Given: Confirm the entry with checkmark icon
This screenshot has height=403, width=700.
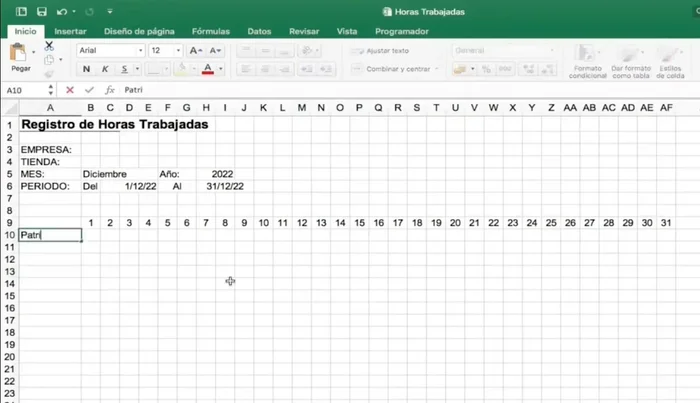Looking at the screenshot, I should tap(89, 90).
